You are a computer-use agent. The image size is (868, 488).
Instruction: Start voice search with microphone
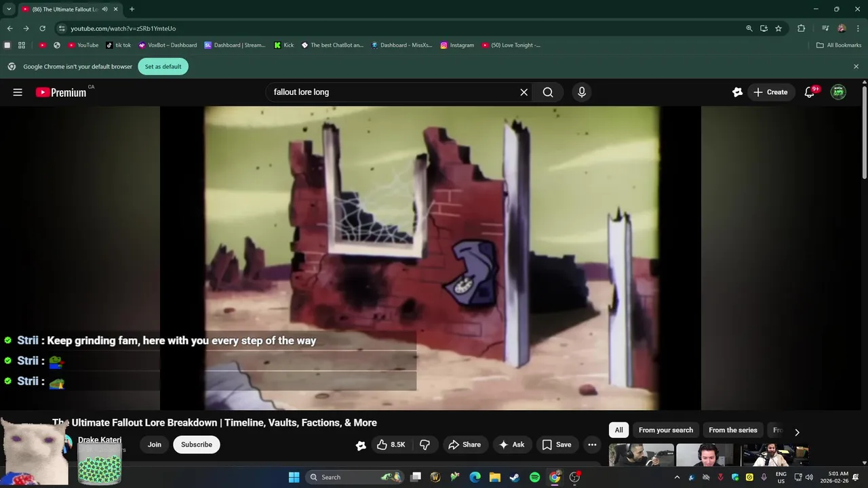pos(581,92)
